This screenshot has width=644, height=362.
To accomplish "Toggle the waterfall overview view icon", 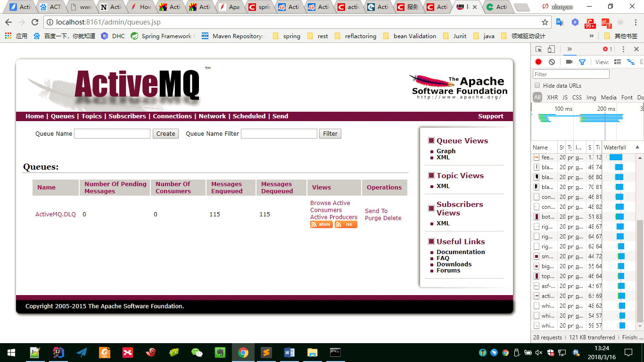I will (x=630, y=62).
